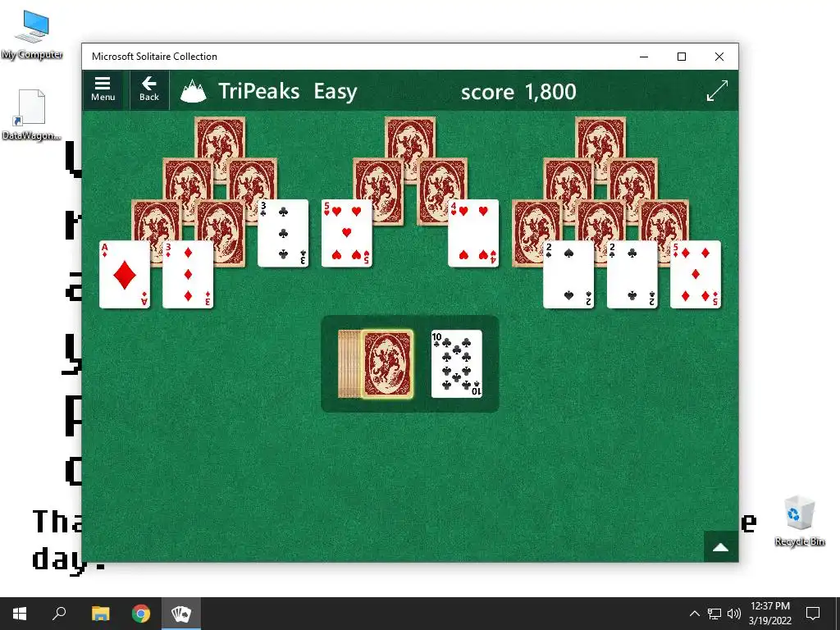Launch Google Chrome from taskbar
Screen dimensions: 840x630
(141, 614)
